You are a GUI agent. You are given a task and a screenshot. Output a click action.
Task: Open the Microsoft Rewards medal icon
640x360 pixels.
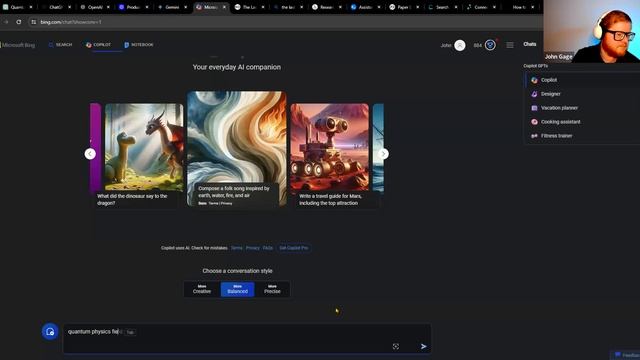tap(490, 45)
